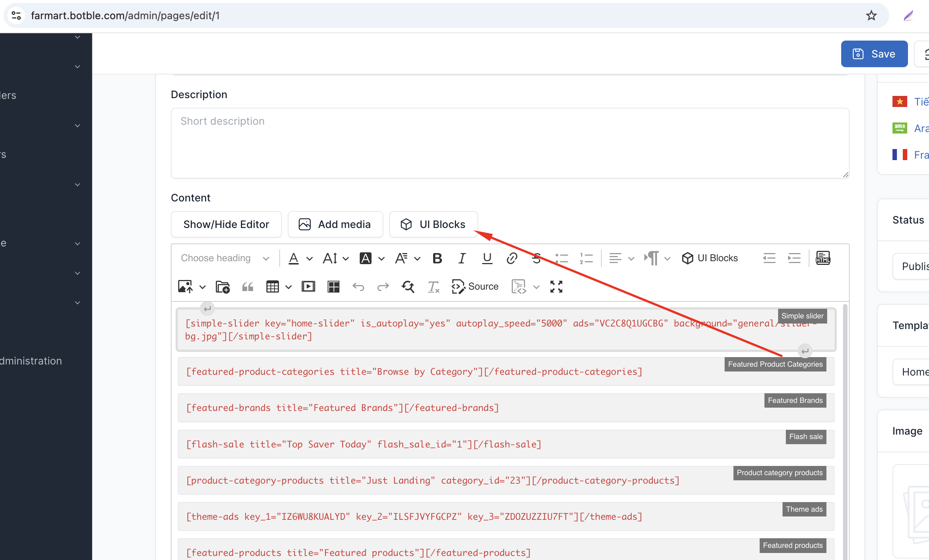Select the flash-sale shortcode block
929x560 pixels.
coord(506,444)
